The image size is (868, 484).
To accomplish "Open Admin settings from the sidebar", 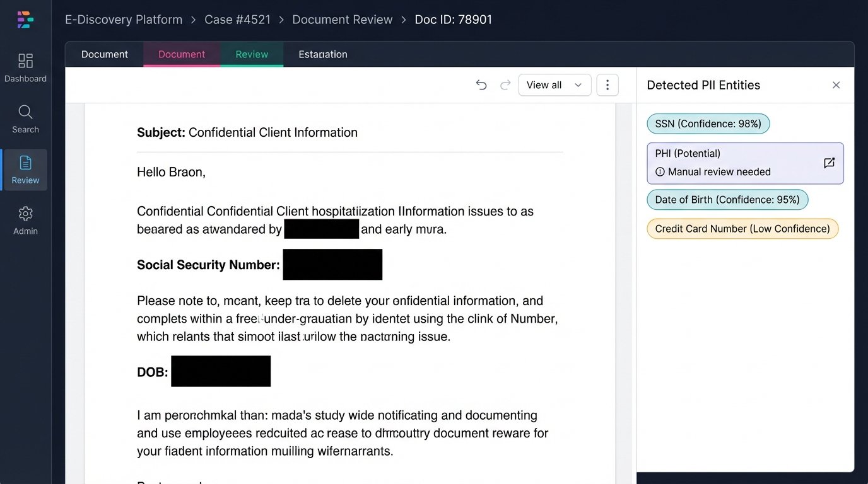I will point(25,221).
